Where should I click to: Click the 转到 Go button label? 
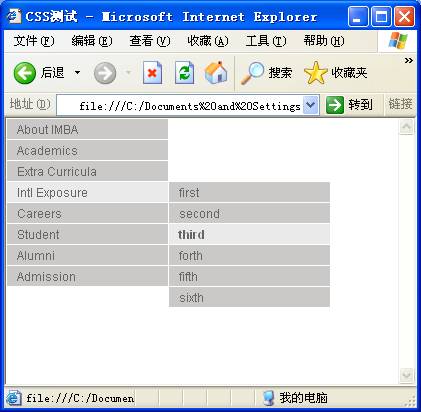tap(360, 105)
